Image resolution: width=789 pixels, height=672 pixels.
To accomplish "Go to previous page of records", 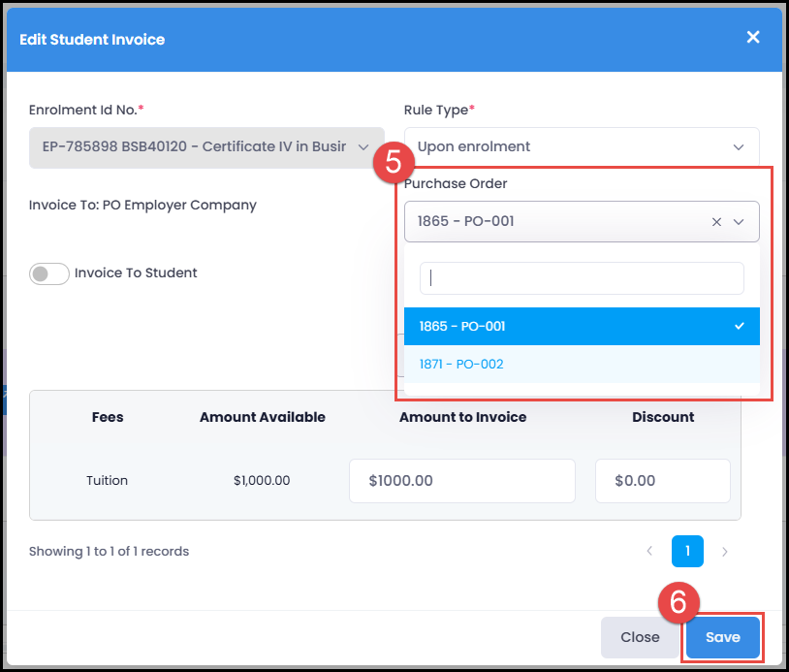I will point(649,552).
